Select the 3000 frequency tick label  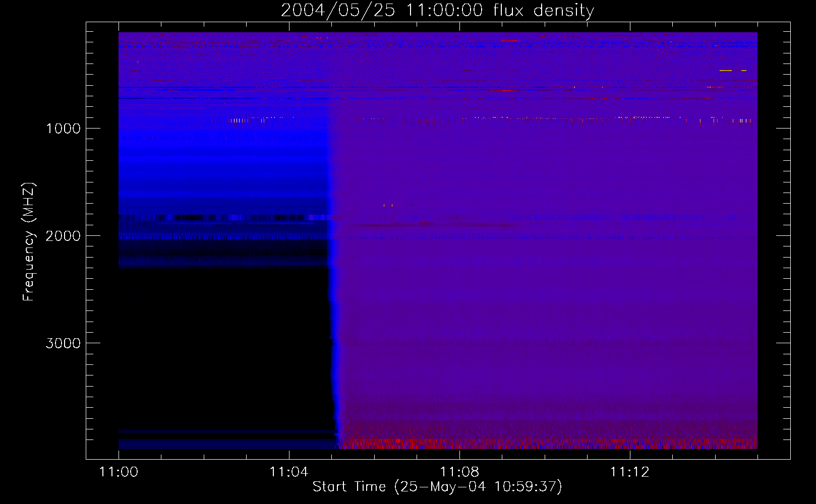click(x=63, y=343)
